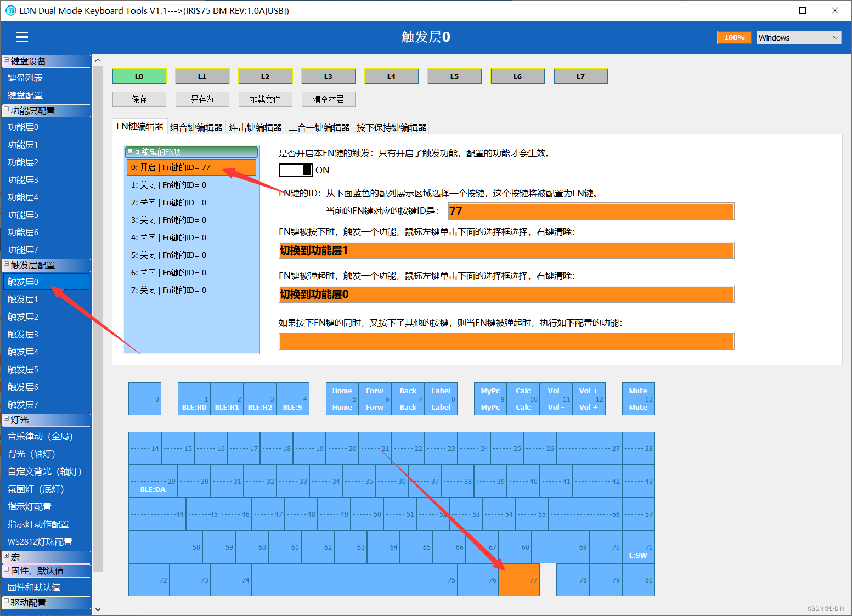Select the orange key 77 on layout
Viewport: 852px width, 616px height.
click(519, 580)
